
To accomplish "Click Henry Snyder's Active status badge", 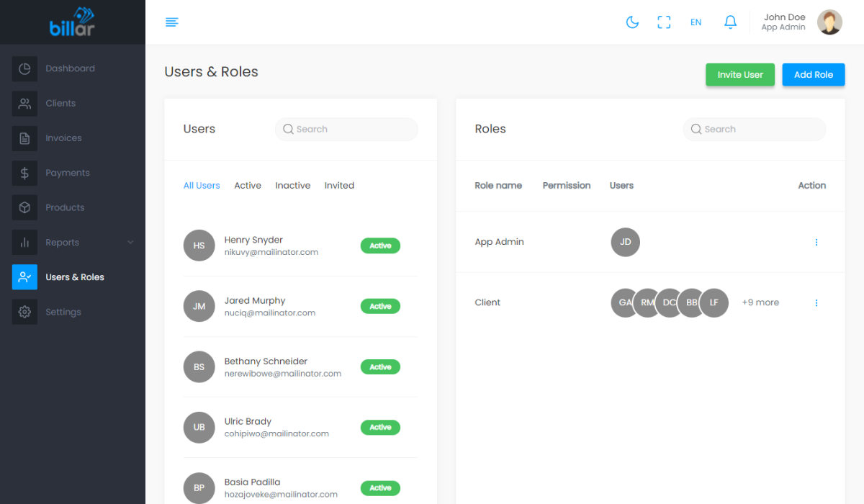I will 380,246.
